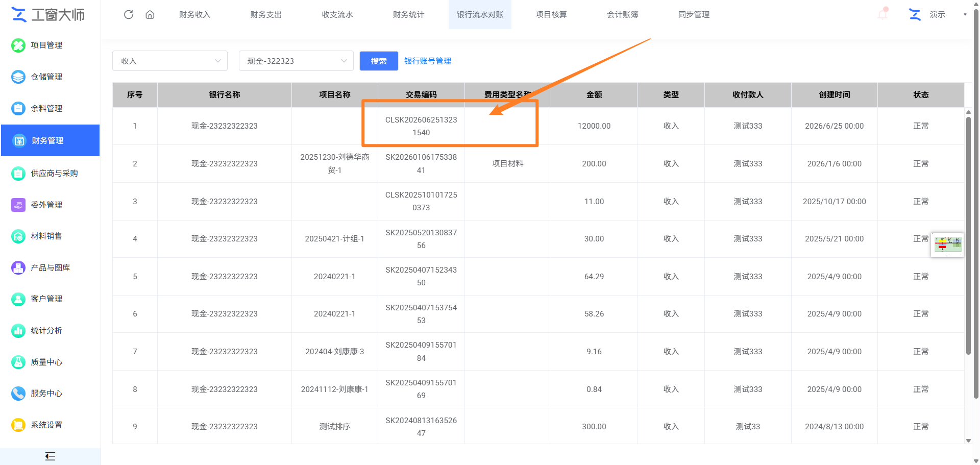Go to home via house icon
Viewport: 980px width, 465px height.
(150, 14)
